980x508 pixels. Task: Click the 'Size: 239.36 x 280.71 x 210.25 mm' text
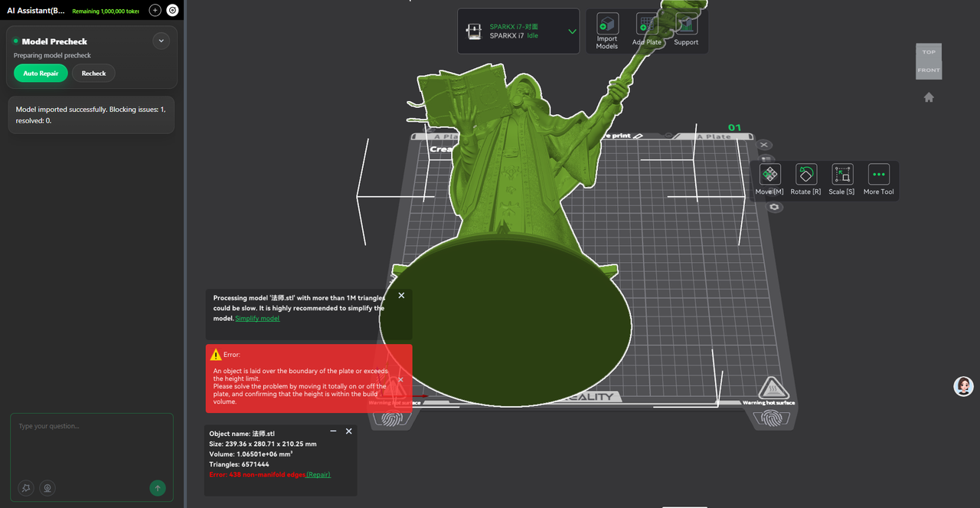pyautogui.click(x=263, y=444)
